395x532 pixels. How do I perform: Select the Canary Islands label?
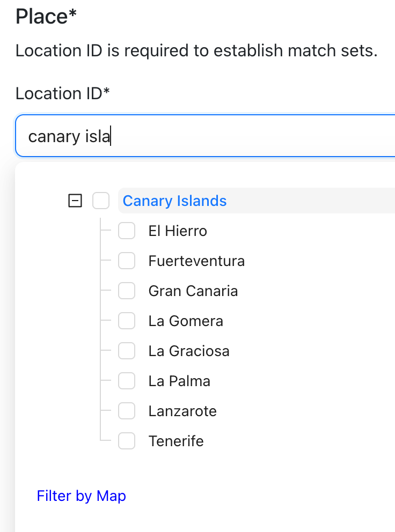pyautogui.click(x=174, y=201)
